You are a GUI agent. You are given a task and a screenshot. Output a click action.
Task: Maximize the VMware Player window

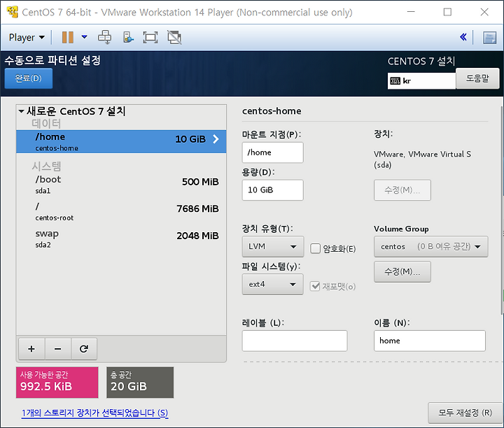coord(447,12)
